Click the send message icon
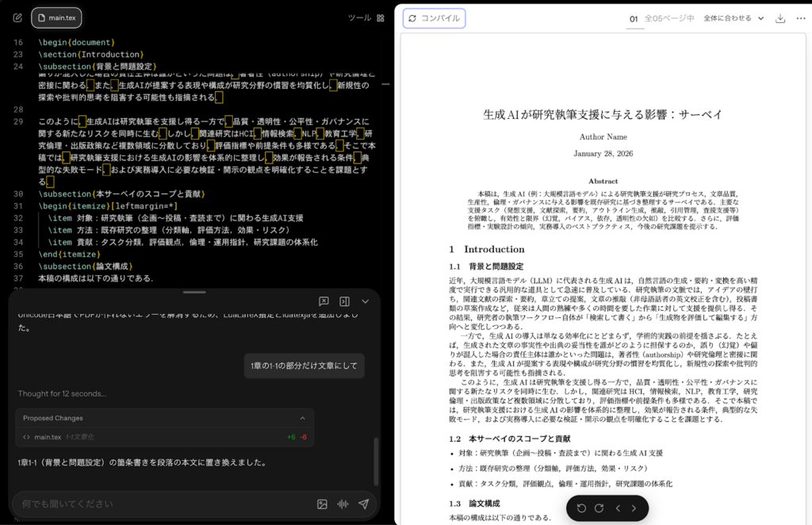 (x=364, y=504)
